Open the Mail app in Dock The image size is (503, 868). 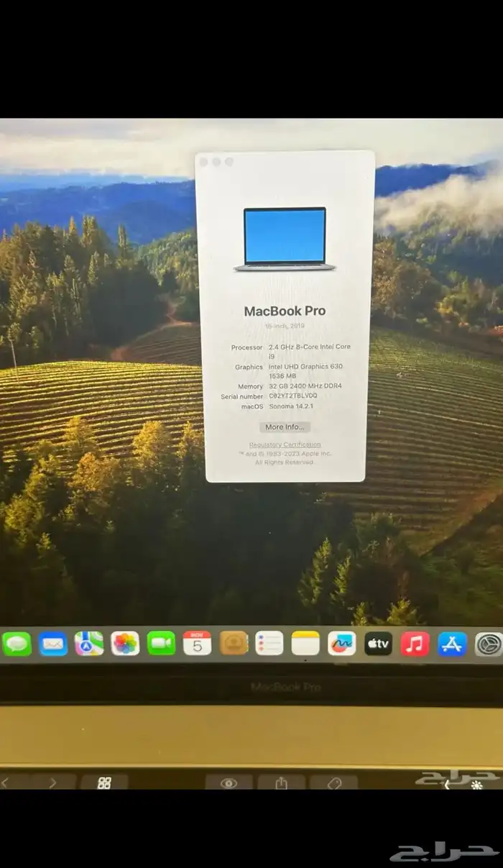point(53,643)
